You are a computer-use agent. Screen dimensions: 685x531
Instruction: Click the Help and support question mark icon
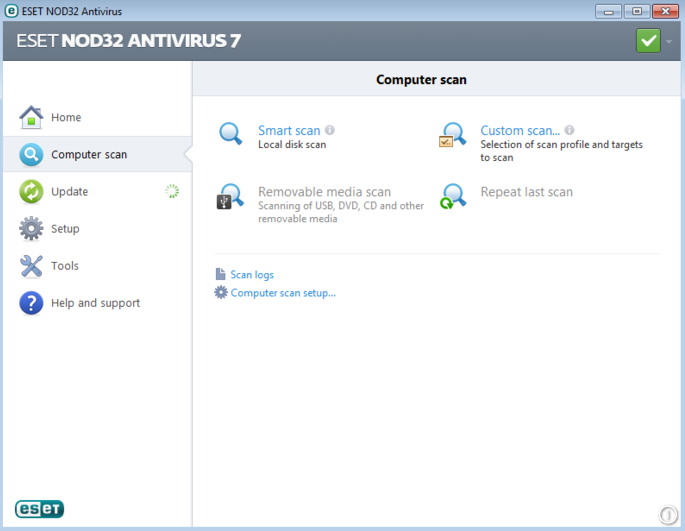(x=31, y=303)
